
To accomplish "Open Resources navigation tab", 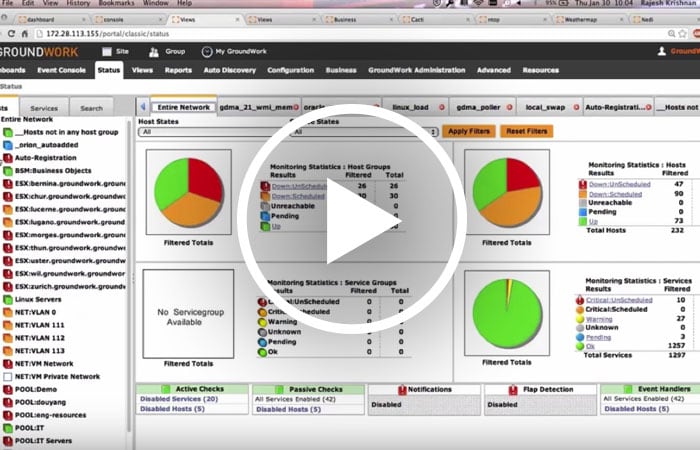I will [541, 70].
